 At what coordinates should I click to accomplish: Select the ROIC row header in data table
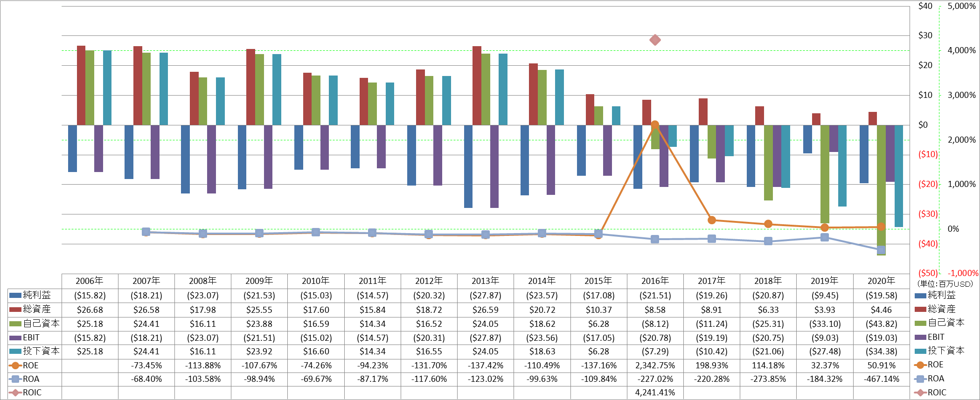tap(35, 393)
